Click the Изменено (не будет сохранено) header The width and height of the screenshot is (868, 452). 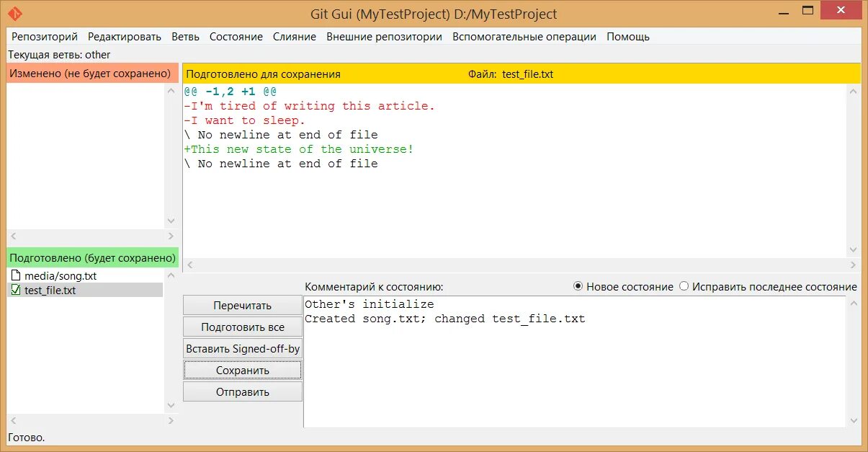93,74
